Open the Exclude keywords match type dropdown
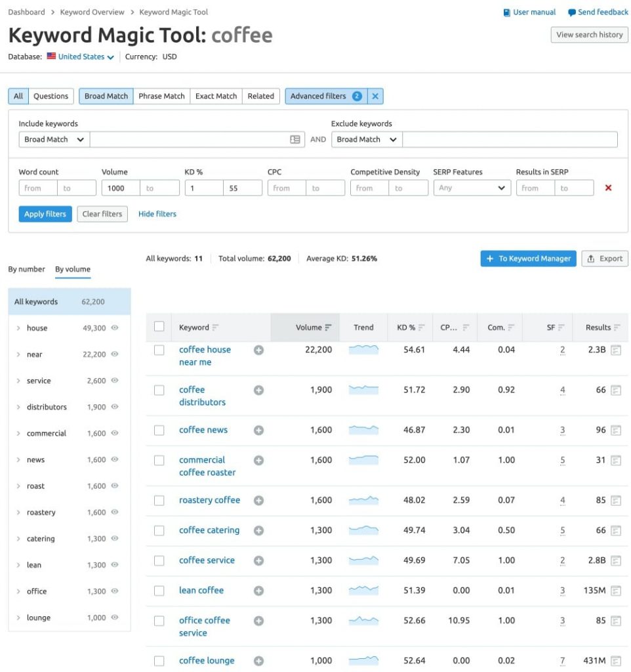631x672 pixels. (366, 139)
